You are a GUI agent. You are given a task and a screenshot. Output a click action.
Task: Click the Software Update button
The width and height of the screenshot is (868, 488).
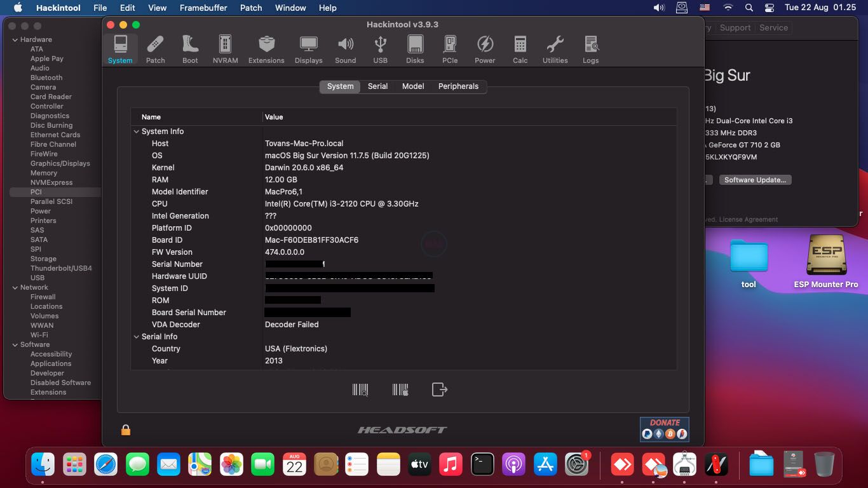coord(755,180)
